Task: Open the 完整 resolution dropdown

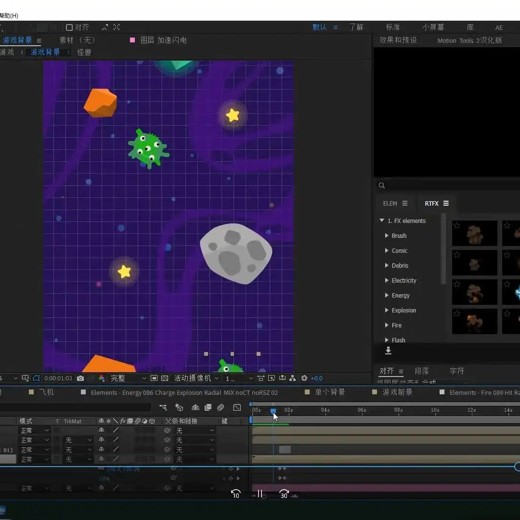Action: (128, 378)
